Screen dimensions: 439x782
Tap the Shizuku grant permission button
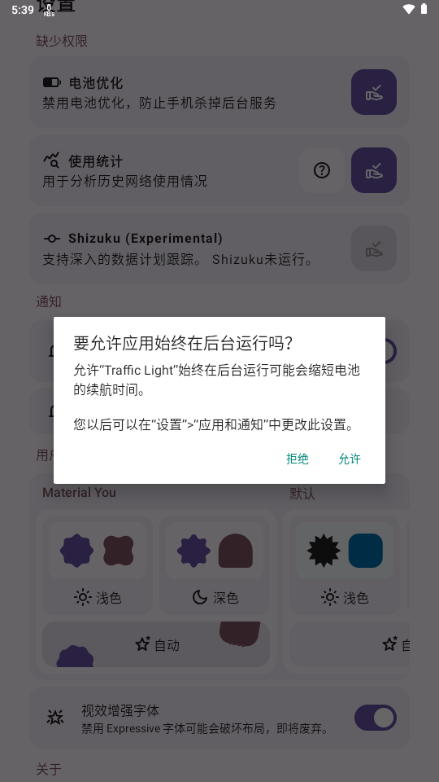point(374,248)
